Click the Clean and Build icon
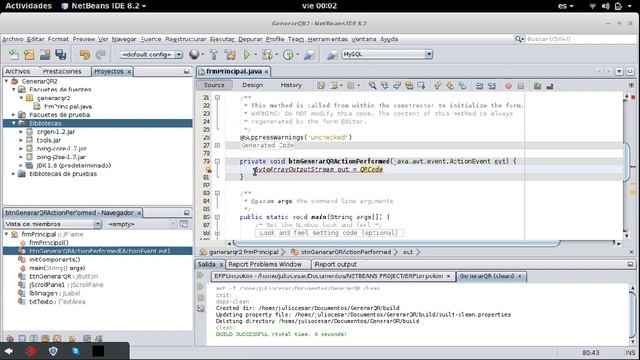640x360 pixels. click(230, 54)
